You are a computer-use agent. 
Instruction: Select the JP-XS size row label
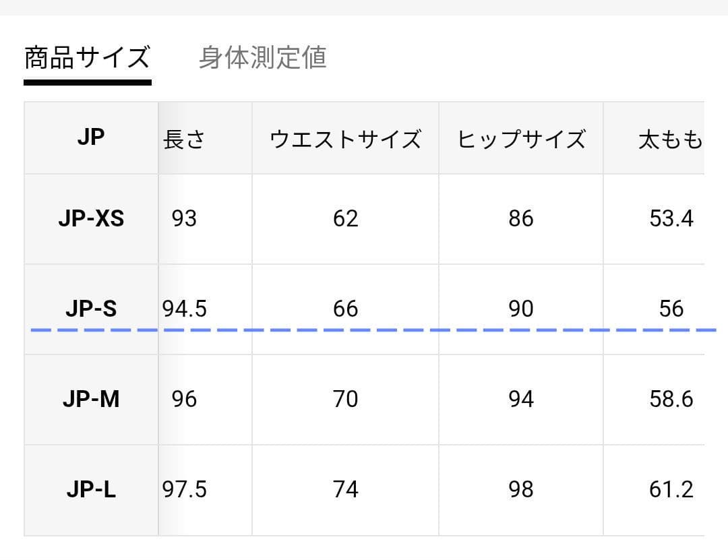coord(91,218)
